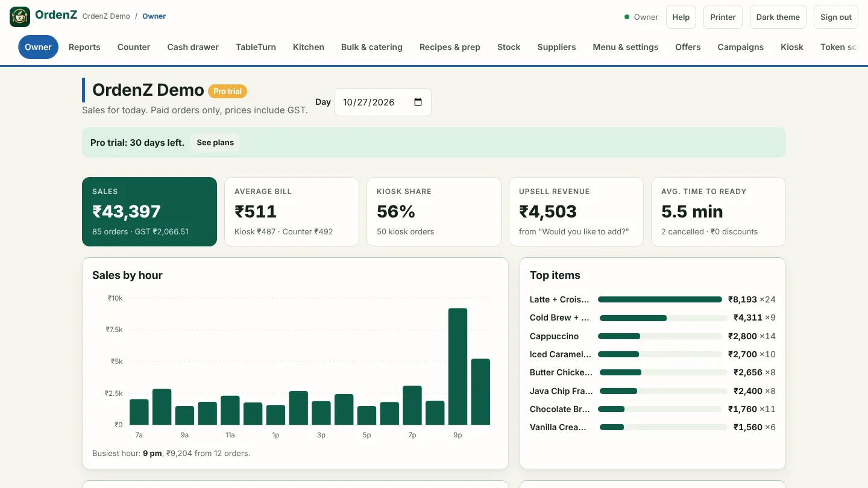Select the Avg. Time to Ready card

719,211
